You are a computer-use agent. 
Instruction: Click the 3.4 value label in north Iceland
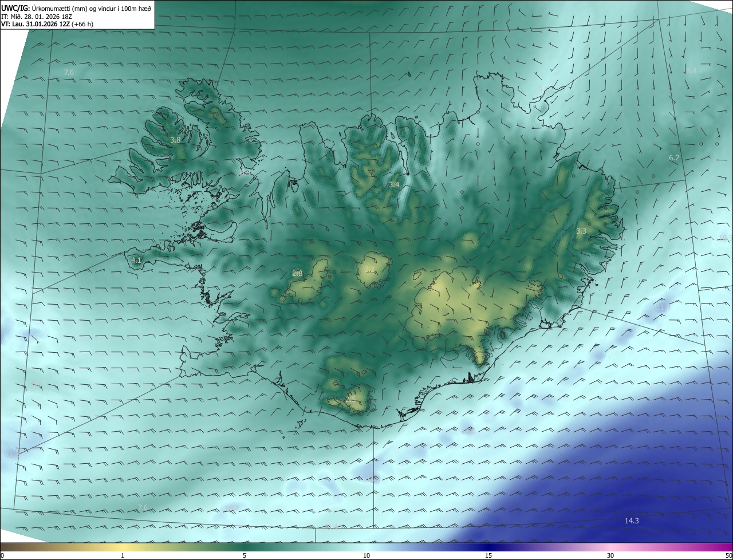pos(393,184)
